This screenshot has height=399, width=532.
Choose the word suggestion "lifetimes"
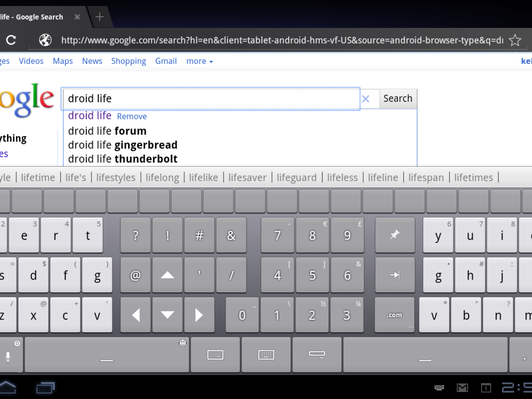tap(473, 178)
